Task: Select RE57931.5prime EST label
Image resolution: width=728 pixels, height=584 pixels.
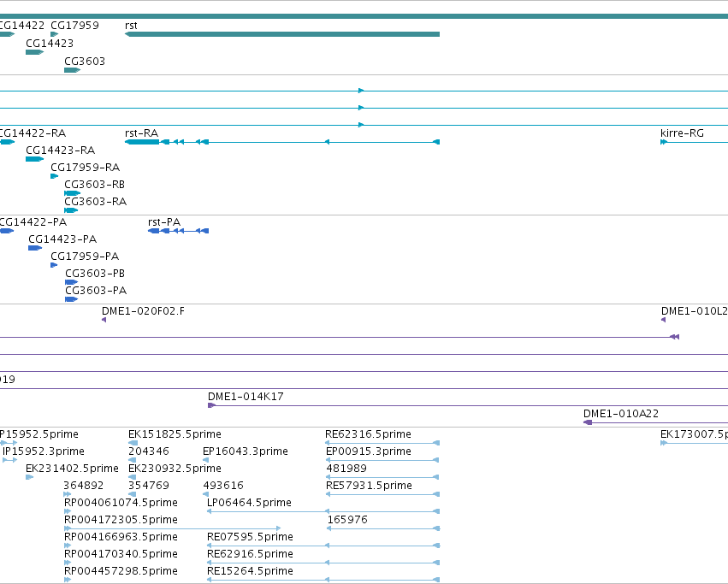Action: pos(369,486)
